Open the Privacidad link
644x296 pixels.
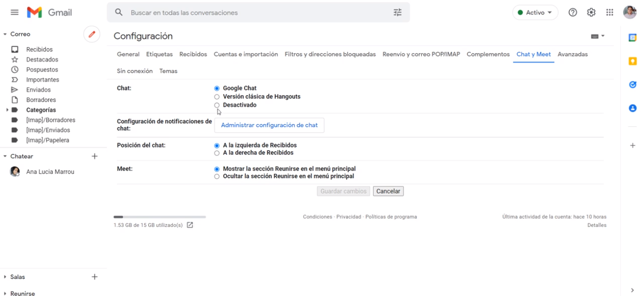349,217
